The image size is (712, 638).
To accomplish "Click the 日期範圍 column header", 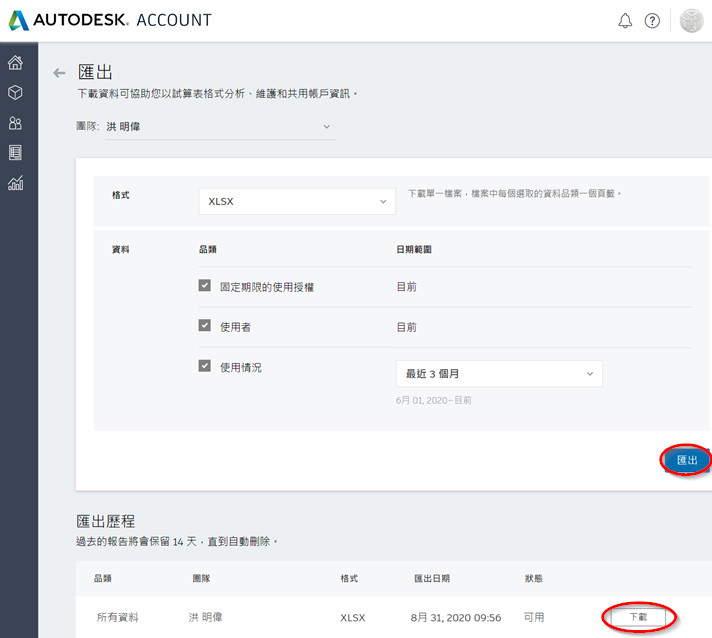I will [x=414, y=249].
